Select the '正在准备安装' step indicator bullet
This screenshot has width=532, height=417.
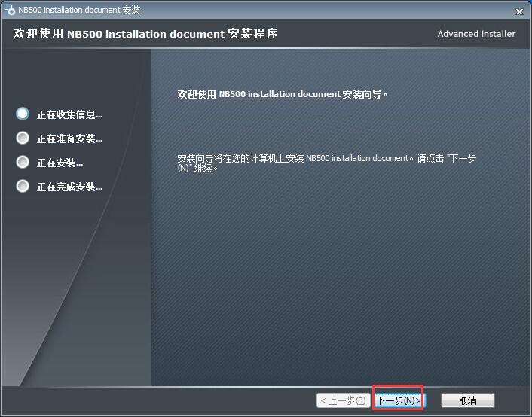coord(23,138)
